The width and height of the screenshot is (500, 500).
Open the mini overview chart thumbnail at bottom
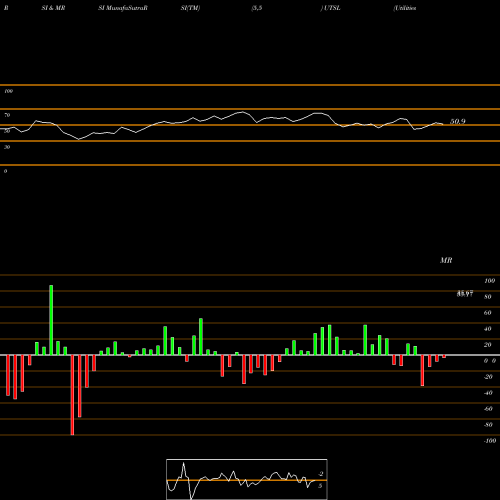(x=247, y=479)
